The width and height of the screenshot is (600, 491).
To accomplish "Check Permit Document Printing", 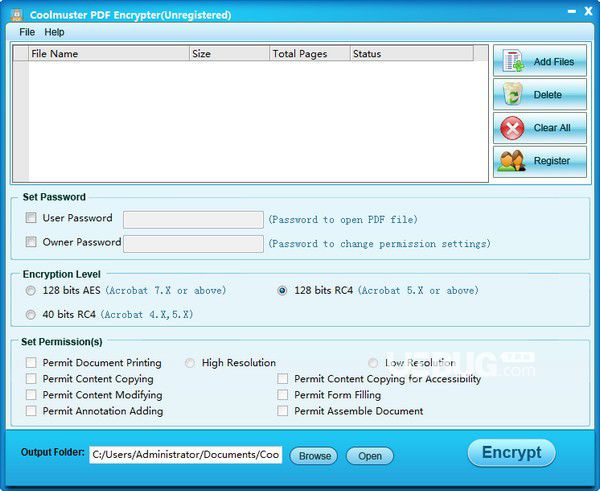I will pyautogui.click(x=31, y=362).
